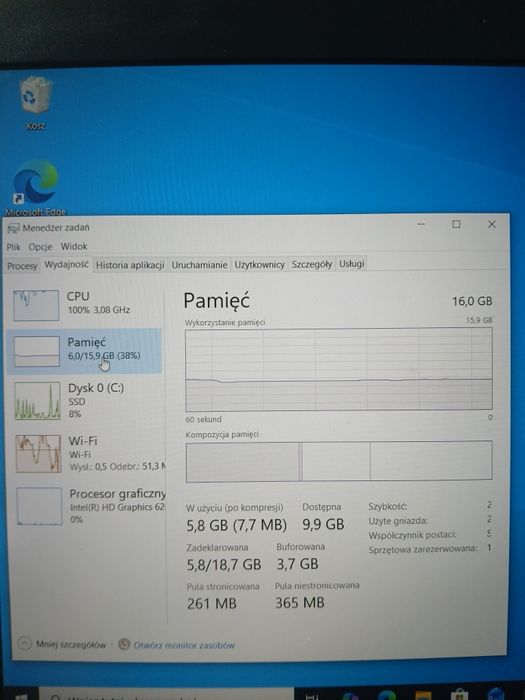Switch to the Usługi tab
The width and height of the screenshot is (525, 700).
352,263
